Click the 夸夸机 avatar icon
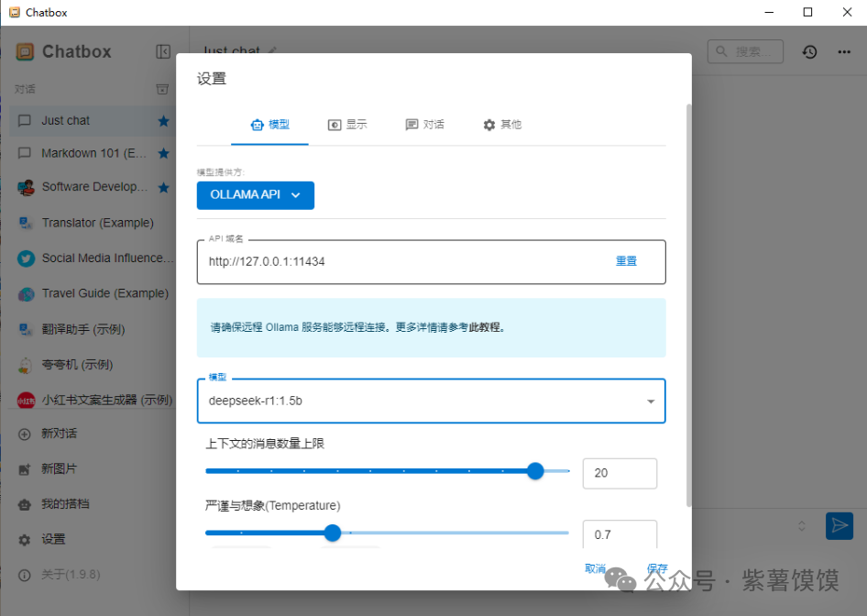Image resolution: width=867 pixels, height=616 pixels. [25, 365]
